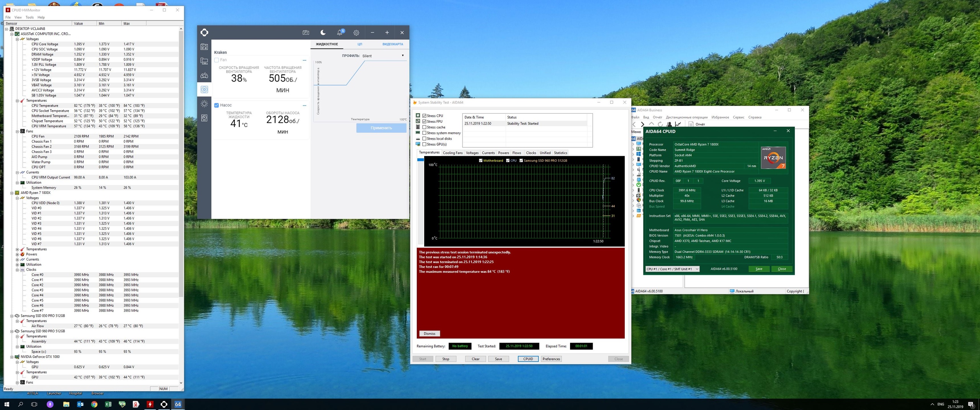Collapse NVIDIA GeForce GTX 1080 node
The image size is (980, 410).
(x=12, y=357)
